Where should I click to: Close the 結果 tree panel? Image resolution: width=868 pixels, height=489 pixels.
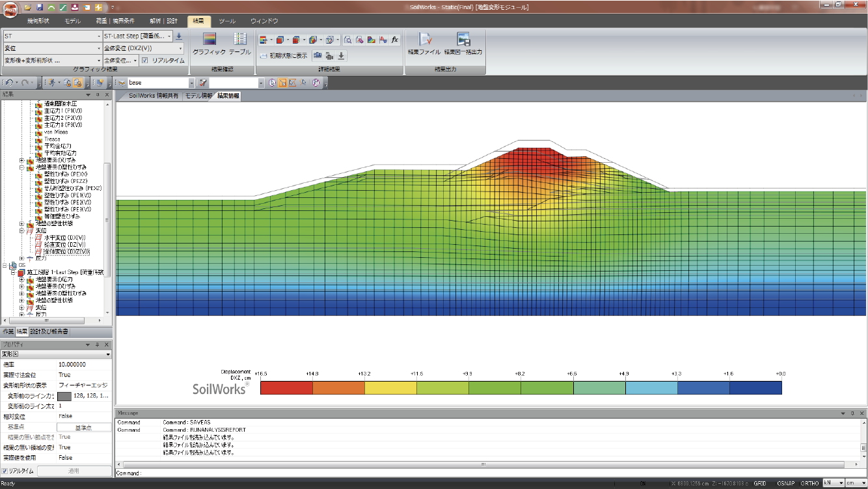coord(107,94)
